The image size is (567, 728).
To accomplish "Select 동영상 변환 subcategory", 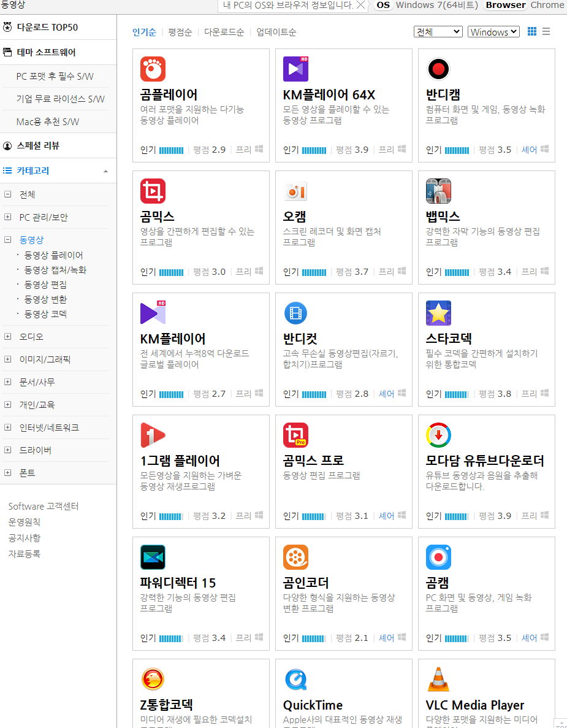I will (45, 299).
